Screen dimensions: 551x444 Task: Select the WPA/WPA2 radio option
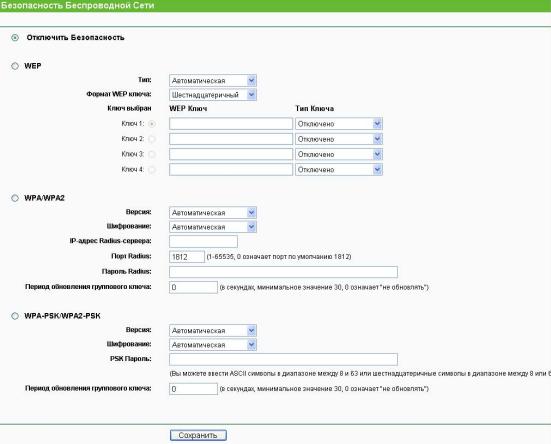[15, 198]
